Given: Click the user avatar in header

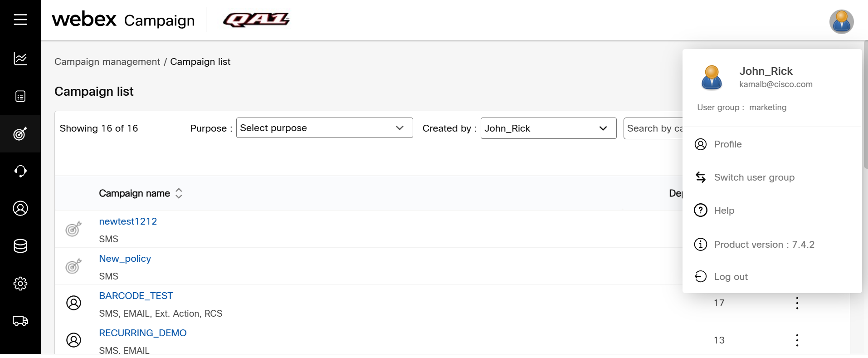Looking at the screenshot, I should click(x=841, y=21).
